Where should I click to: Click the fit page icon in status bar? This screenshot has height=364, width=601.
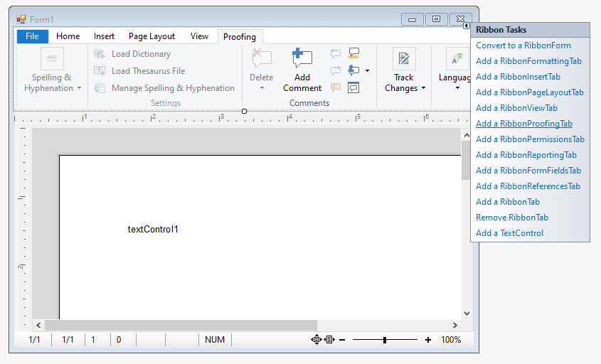pyautogui.click(x=317, y=340)
